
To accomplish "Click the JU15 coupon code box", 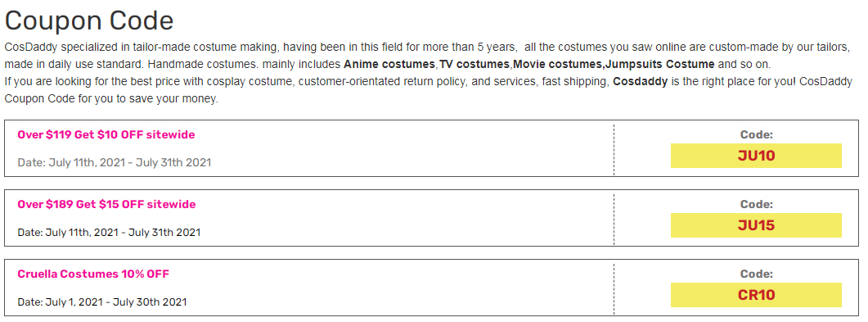I will pos(756,225).
